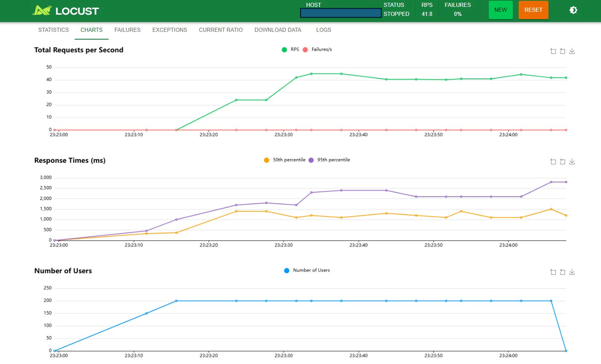601x364 pixels.
Task: Click the RPS value 41.8
Action: (427, 14)
